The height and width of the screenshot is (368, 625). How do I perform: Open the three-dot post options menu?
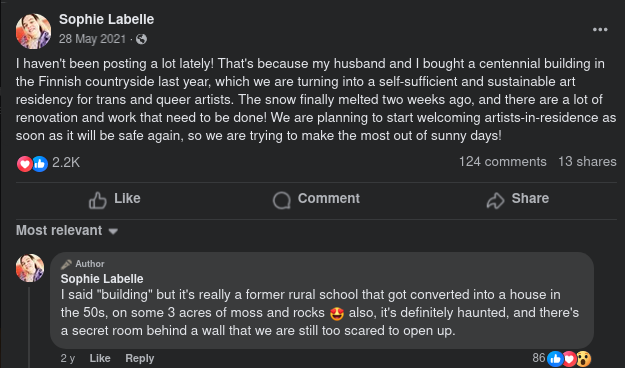point(600,30)
